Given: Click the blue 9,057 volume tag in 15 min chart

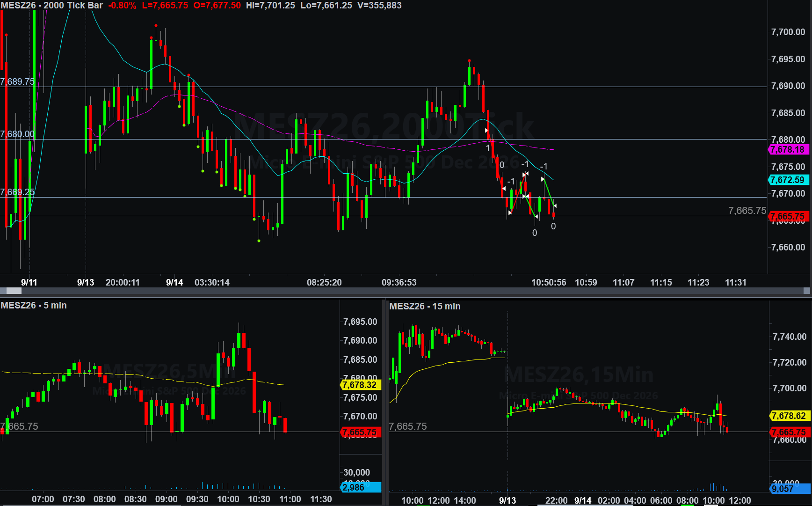Looking at the screenshot, I should click(790, 489).
